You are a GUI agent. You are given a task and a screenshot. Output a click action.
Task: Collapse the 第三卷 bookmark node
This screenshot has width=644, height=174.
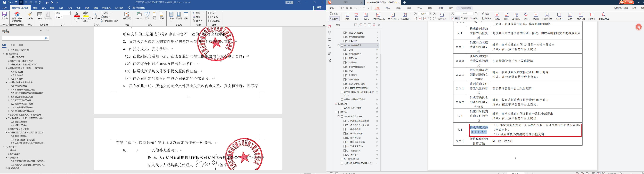click(x=336, y=112)
